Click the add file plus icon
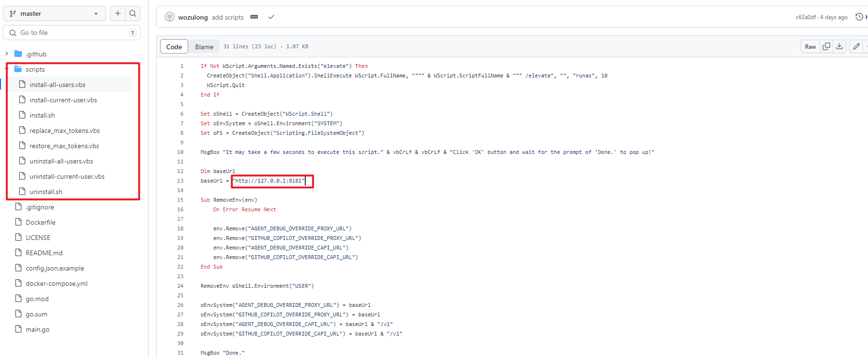 tap(118, 13)
